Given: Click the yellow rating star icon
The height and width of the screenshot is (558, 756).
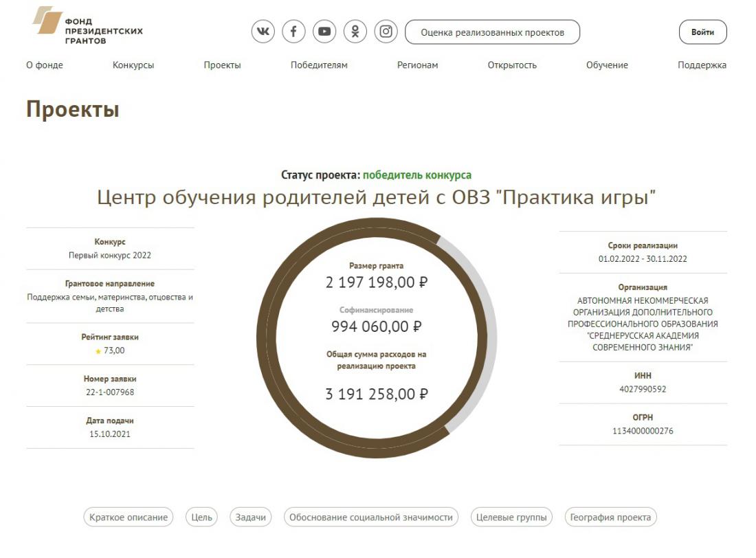Looking at the screenshot, I should 98,351.
